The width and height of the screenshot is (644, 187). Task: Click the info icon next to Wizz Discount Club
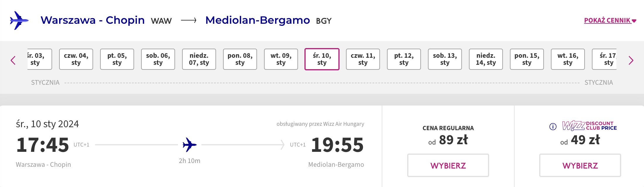[553, 127]
